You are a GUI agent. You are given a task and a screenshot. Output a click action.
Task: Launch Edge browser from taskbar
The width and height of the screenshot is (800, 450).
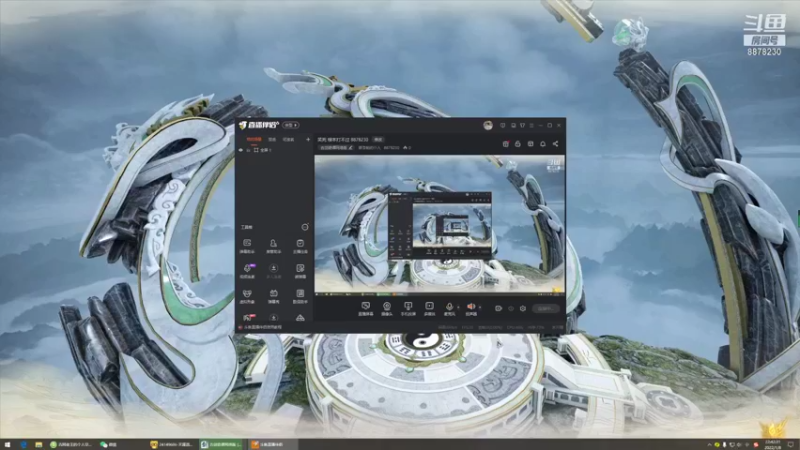(x=23, y=444)
